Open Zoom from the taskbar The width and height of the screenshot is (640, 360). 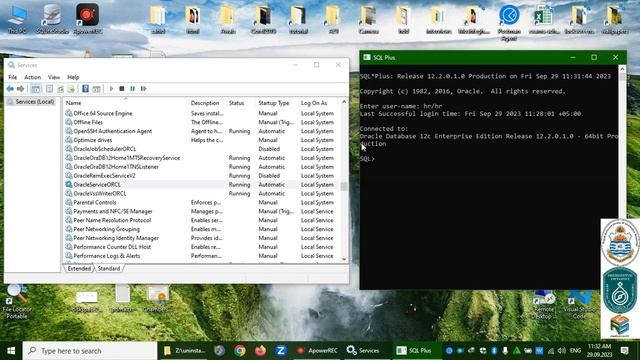coord(280,351)
